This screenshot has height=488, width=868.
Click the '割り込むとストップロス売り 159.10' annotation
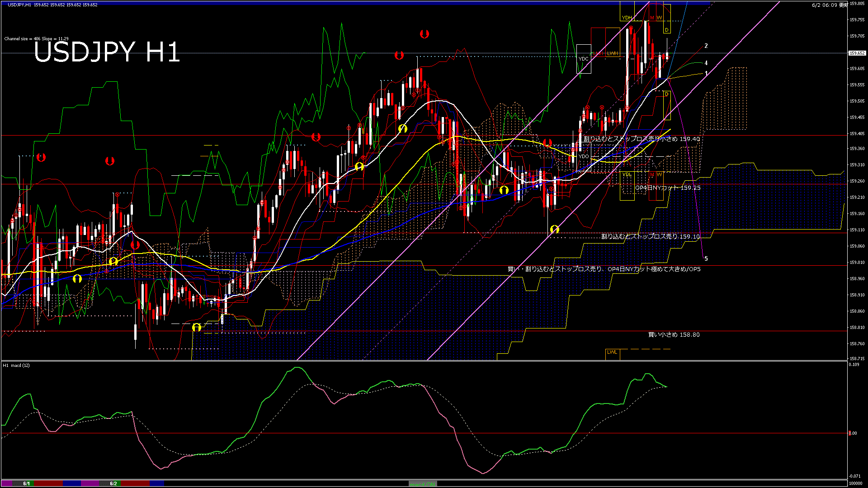651,236
